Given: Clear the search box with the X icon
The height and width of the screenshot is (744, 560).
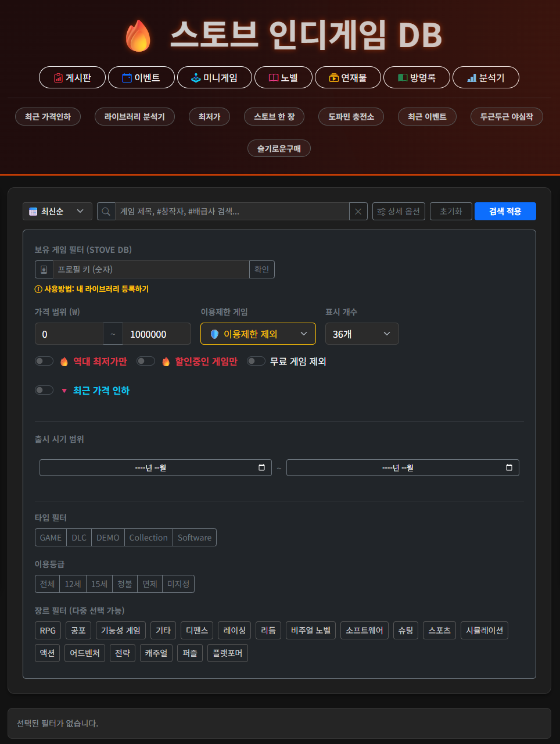Looking at the screenshot, I should 358,212.
